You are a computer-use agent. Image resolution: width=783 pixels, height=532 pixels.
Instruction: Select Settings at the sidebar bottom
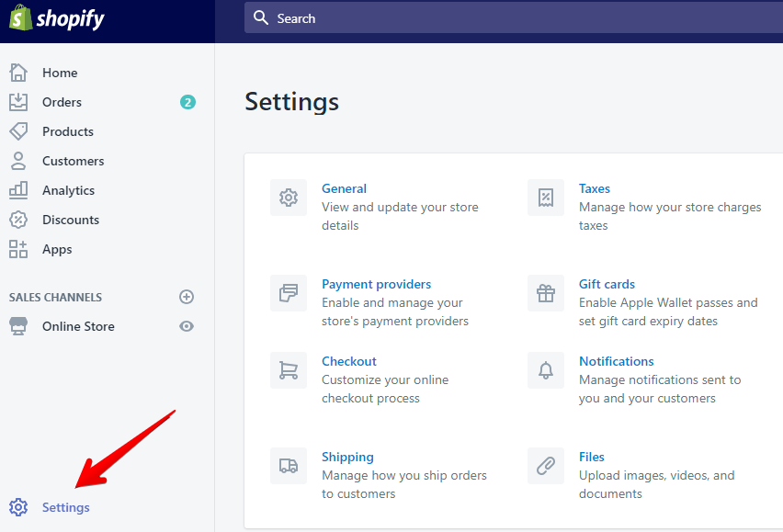(65, 507)
